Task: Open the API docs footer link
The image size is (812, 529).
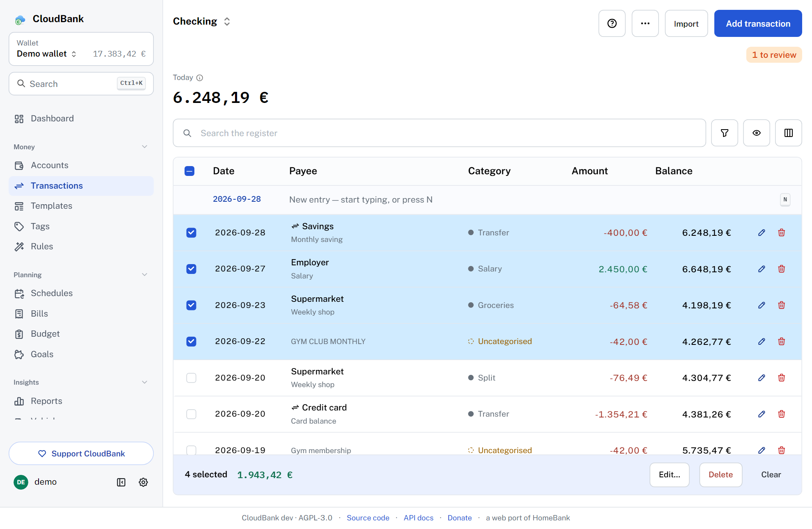Action: click(418, 518)
